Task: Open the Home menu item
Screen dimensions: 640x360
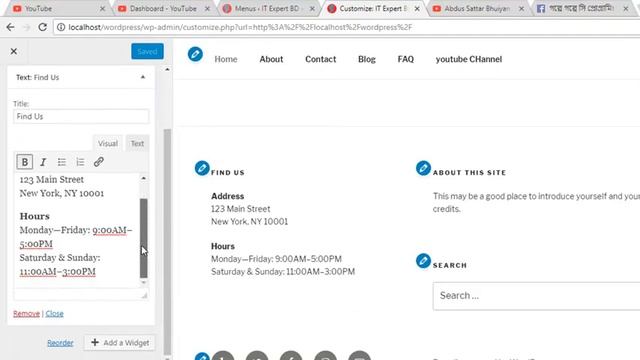Action: [x=226, y=59]
